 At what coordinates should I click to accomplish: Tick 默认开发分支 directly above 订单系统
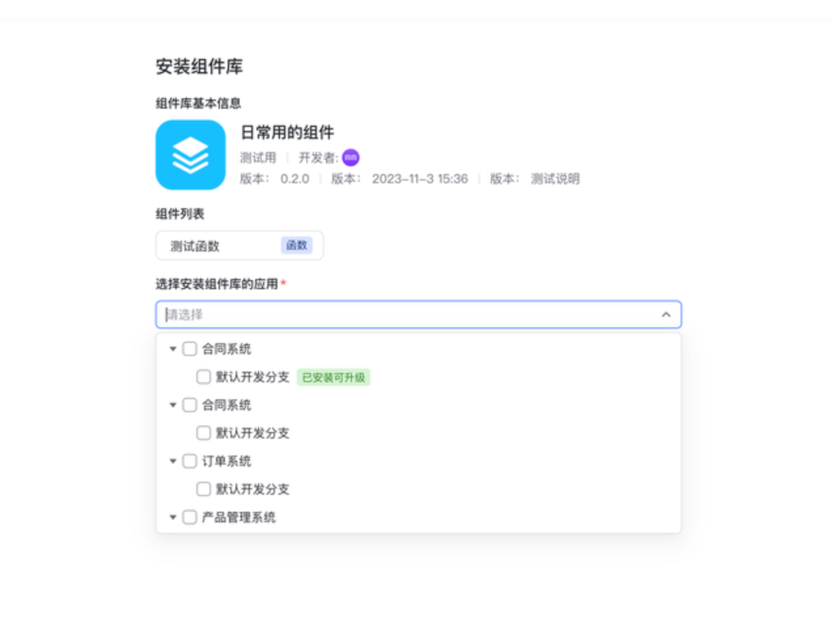tap(203, 433)
